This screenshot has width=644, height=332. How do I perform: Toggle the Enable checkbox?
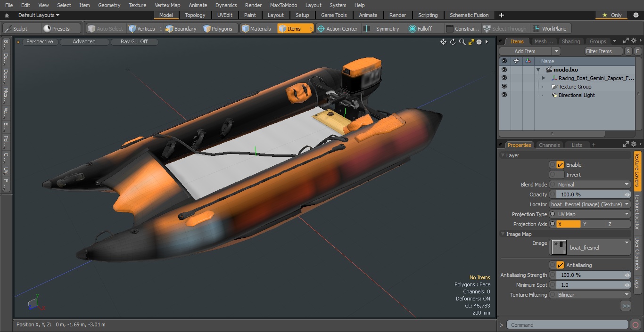pos(560,165)
